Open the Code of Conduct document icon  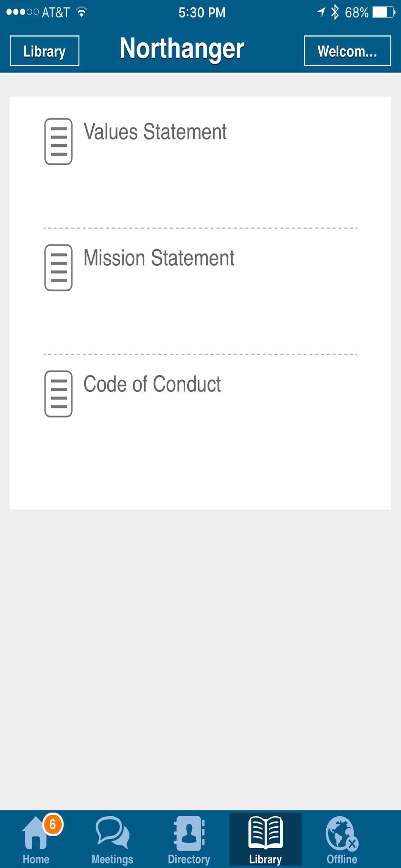pos(58,394)
